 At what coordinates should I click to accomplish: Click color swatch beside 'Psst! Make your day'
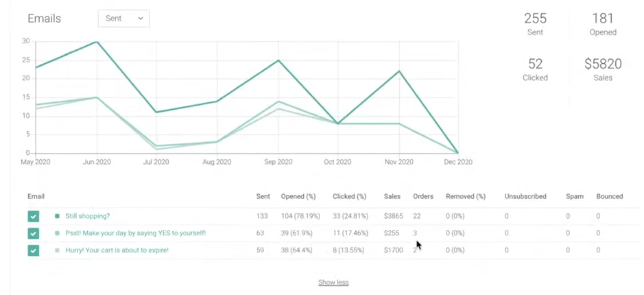tap(57, 233)
